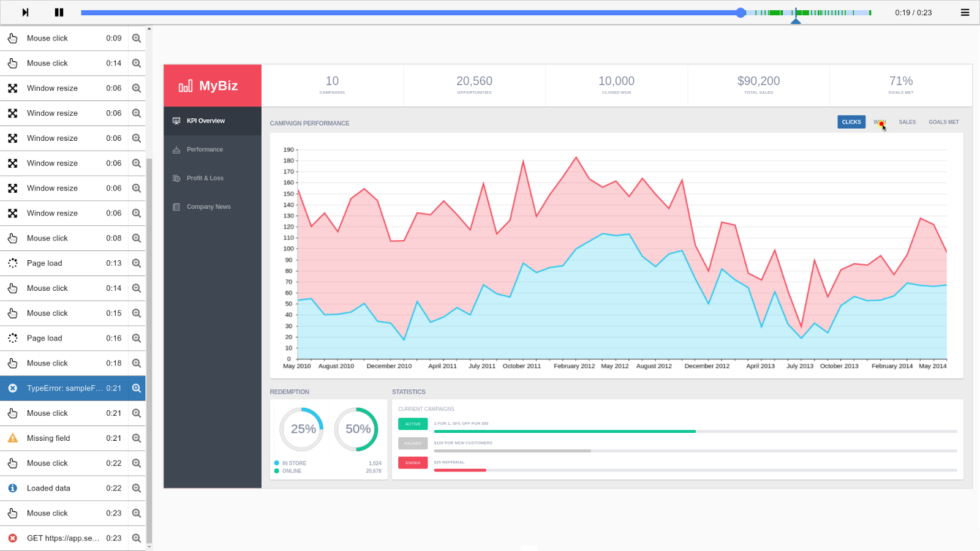Click magnifier icon for Page load 0:13
The width and height of the screenshot is (980, 551).
click(x=137, y=263)
